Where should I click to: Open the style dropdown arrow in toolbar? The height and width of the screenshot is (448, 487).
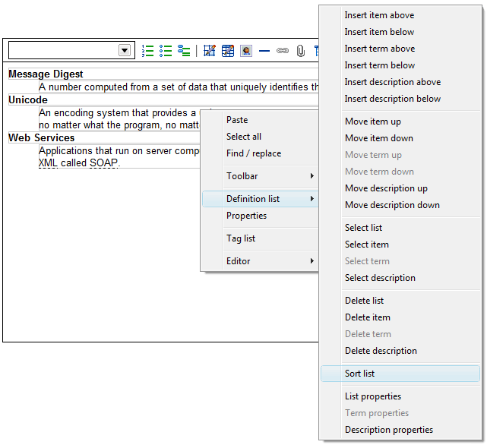pos(125,50)
